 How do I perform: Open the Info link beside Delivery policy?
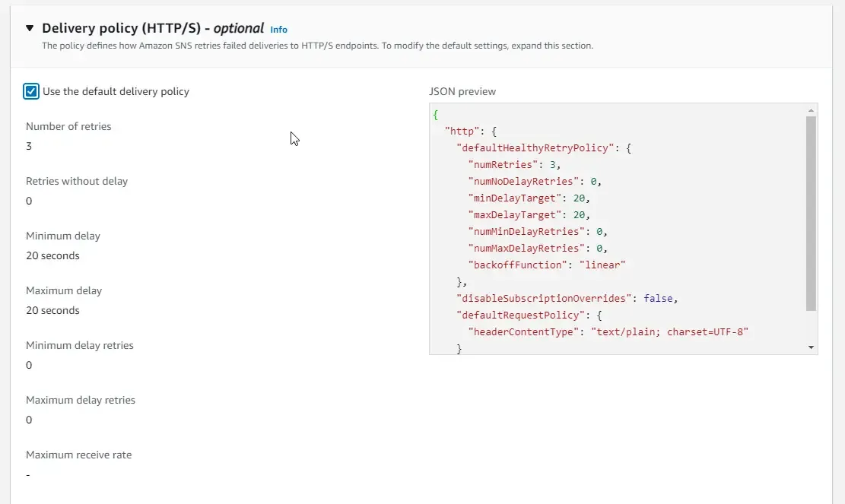(x=279, y=30)
